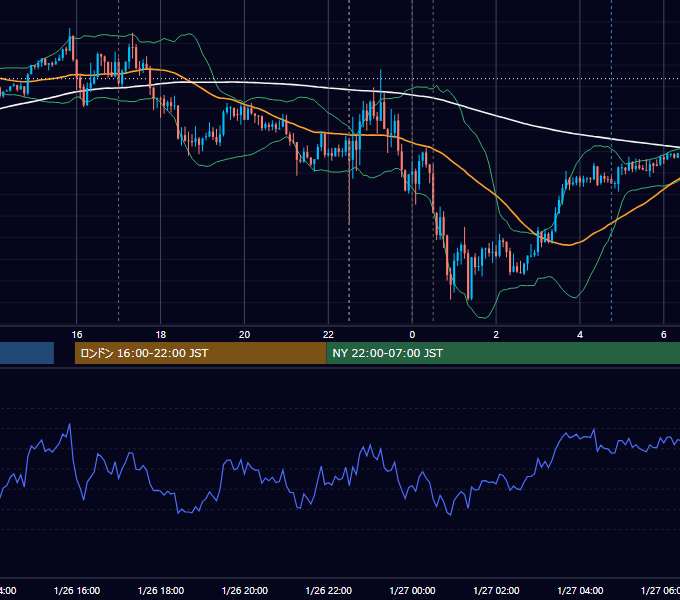Click the 1/26 22:00 date label
The width and height of the screenshot is (680, 600).
[328, 590]
